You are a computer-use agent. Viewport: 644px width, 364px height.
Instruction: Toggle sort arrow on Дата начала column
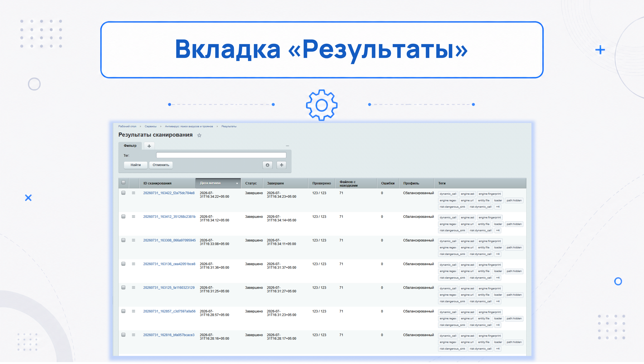pos(237,184)
